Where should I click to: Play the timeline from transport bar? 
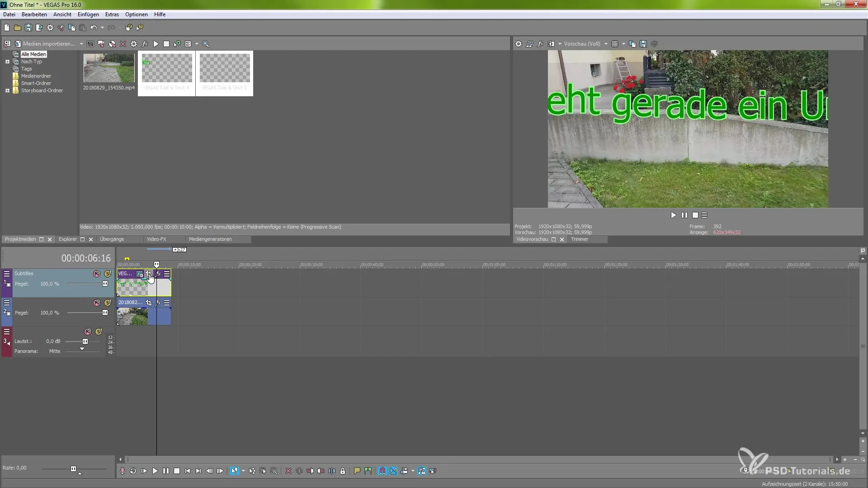point(155,471)
